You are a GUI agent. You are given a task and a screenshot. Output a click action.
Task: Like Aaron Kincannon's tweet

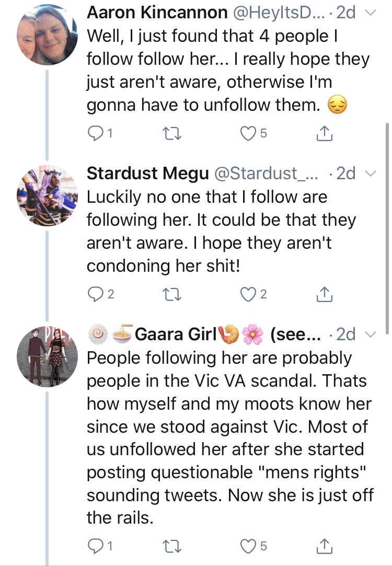tap(248, 133)
